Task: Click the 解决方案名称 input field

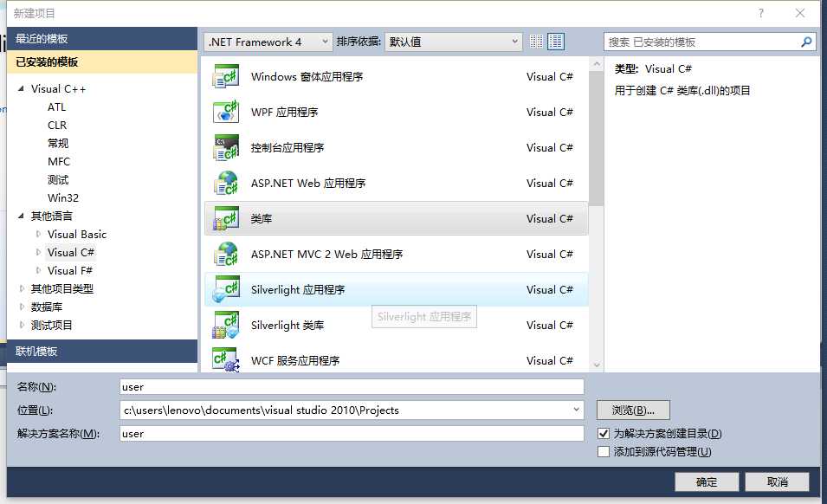Action: pos(352,433)
